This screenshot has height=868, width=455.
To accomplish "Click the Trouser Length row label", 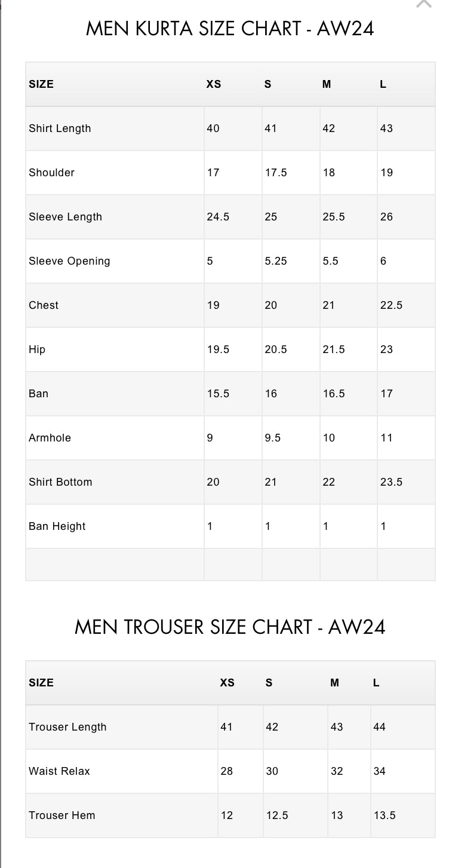I will pos(67,727).
